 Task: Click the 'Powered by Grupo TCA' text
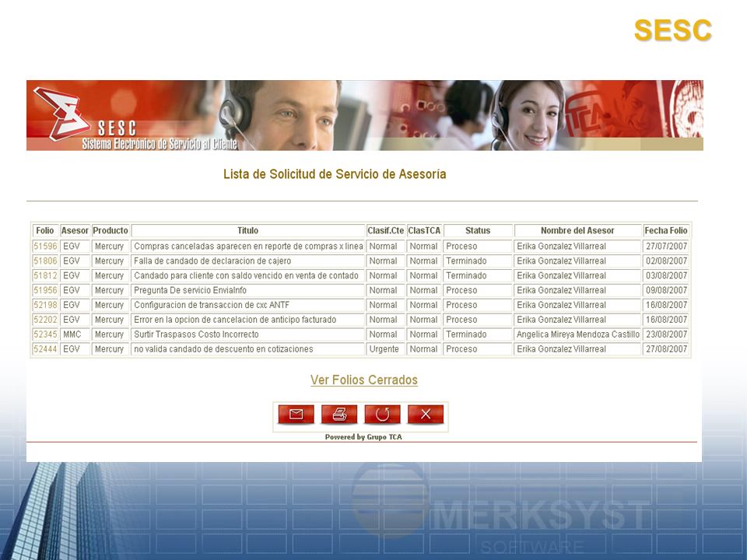(x=363, y=436)
